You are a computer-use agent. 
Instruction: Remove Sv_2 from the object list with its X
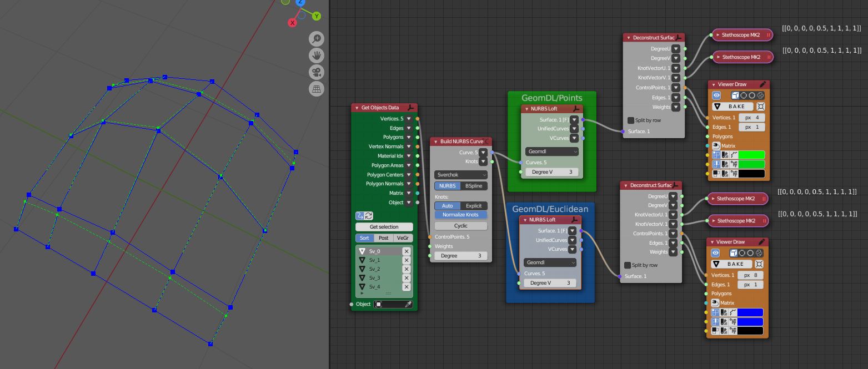407,269
